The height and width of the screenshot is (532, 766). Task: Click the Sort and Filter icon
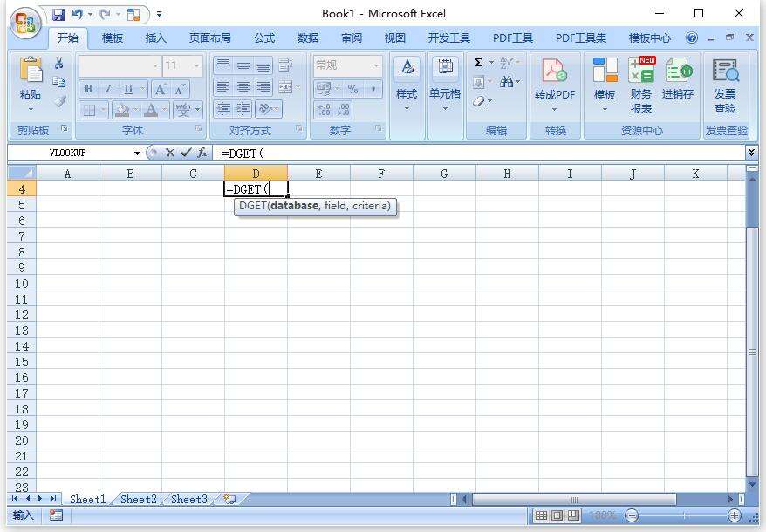click(507, 63)
